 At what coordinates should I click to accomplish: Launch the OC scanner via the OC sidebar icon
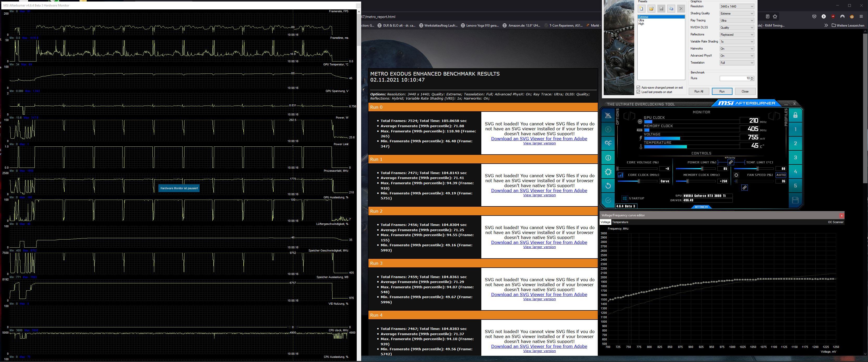click(x=608, y=143)
